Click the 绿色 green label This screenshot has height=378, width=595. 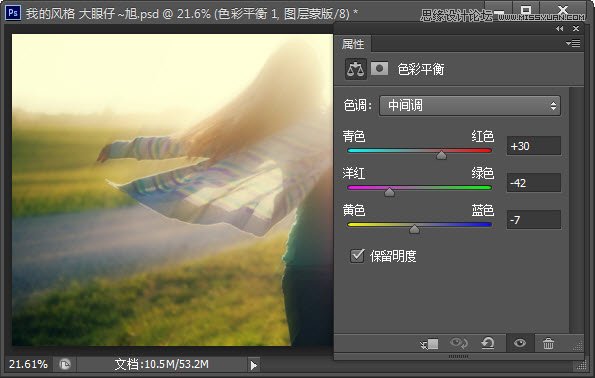click(x=483, y=173)
